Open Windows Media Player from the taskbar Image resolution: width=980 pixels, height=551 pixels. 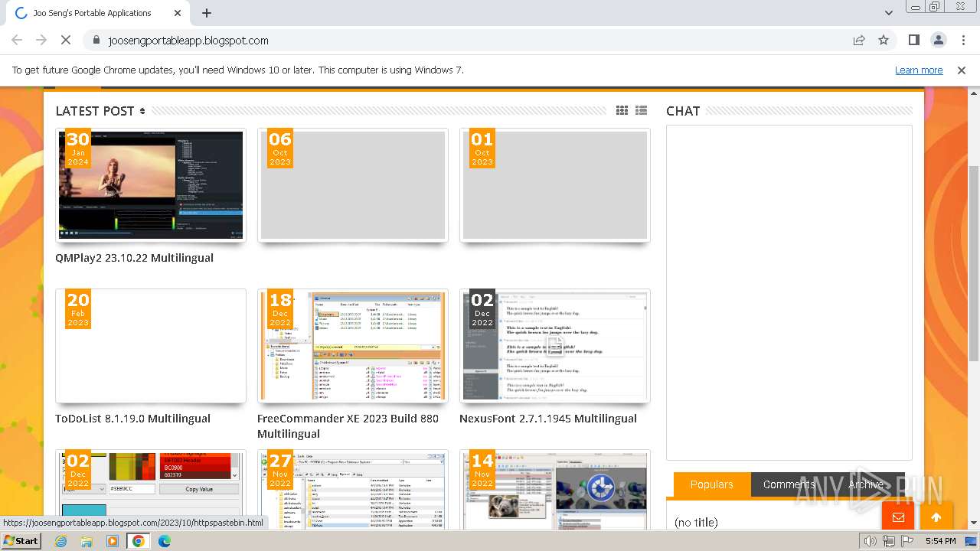113,541
